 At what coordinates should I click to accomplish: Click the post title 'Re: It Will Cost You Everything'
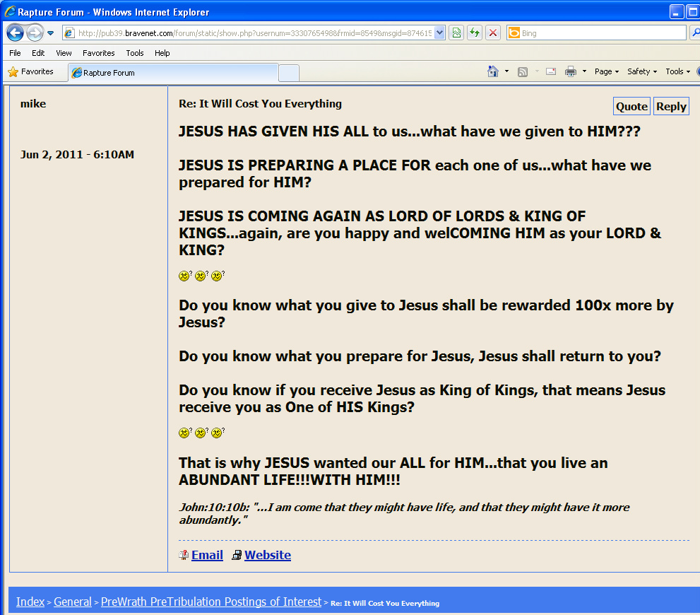260,104
